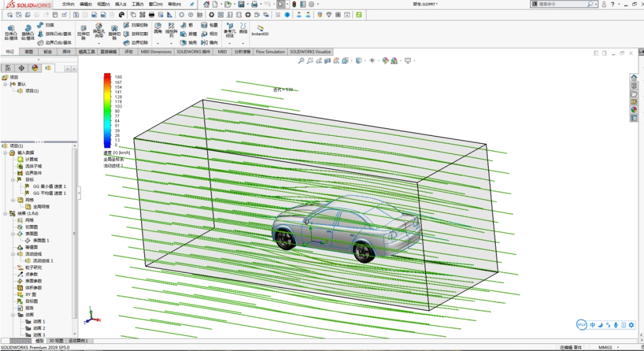Image resolution: width=644 pixels, height=351 pixels.
Task: Select the Extruded Cut tool (拉伸切除)
Action: coord(83,32)
